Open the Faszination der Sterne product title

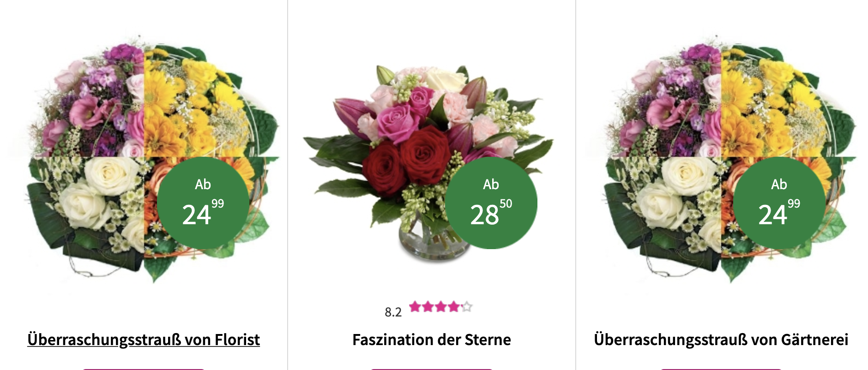[432, 340]
